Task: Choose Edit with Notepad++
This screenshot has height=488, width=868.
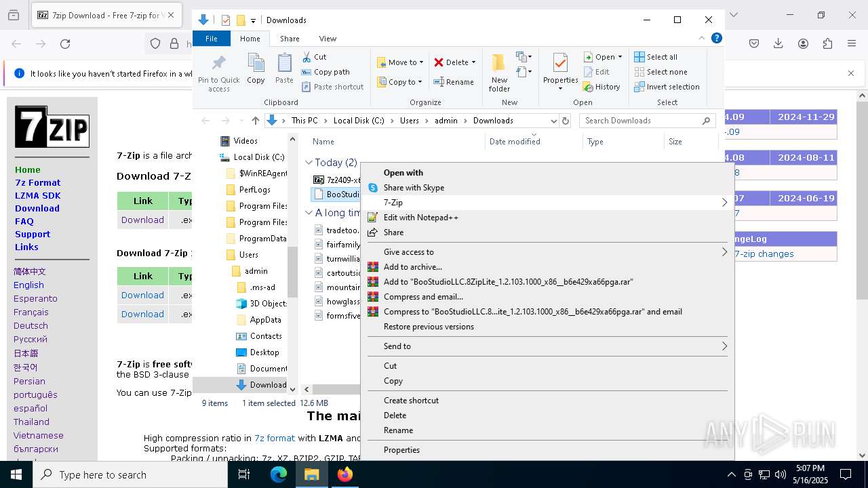Action: pyautogui.click(x=548, y=218)
